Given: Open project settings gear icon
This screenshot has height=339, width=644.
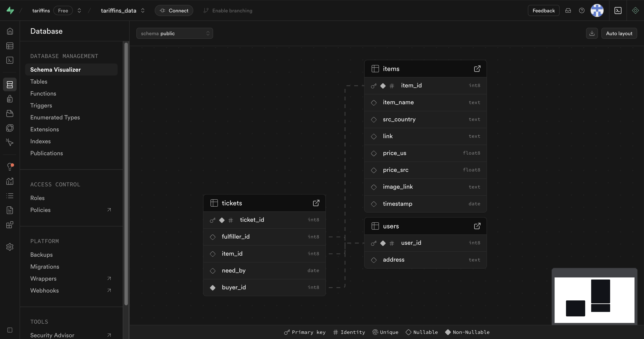Looking at the screenshot, I should tap(10, 247).
